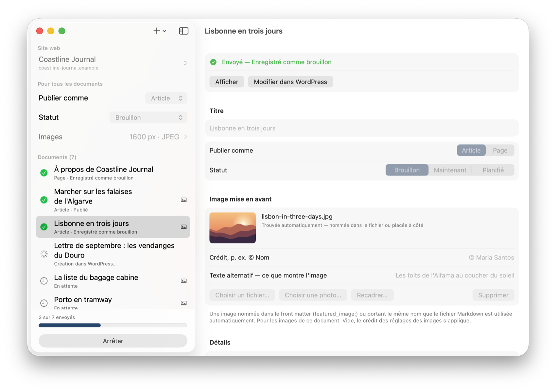Image resolution: width=556 pixels, height=392 pixels.
Task: Click Modifier dans WordPress button
Action: 290,82
